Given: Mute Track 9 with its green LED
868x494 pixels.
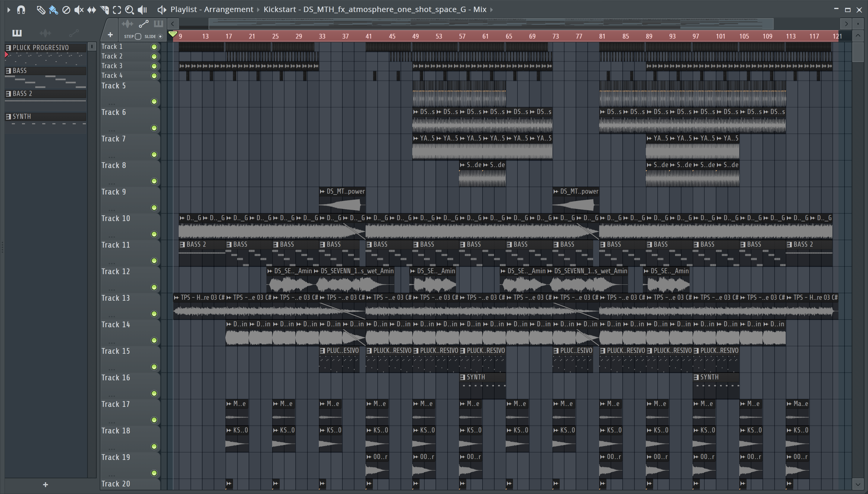Looking at the screenshot, I should [x=154, y=207].
